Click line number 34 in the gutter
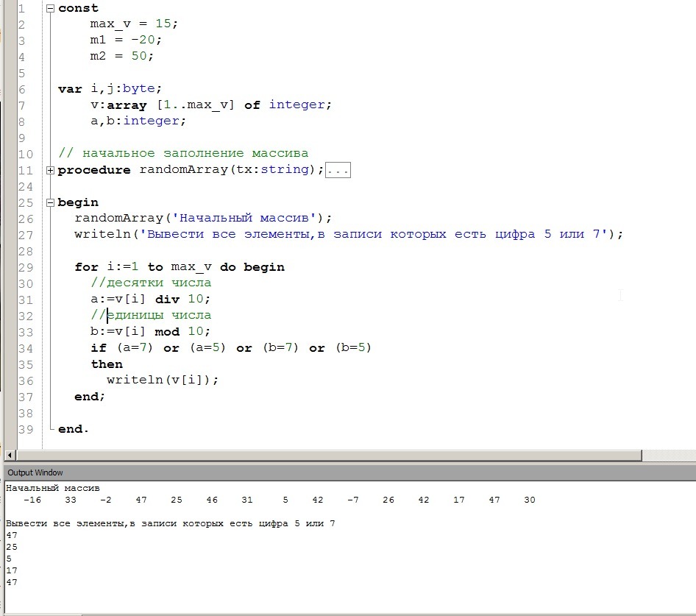Screen dimensions: 696x616 tap(25, 349)
